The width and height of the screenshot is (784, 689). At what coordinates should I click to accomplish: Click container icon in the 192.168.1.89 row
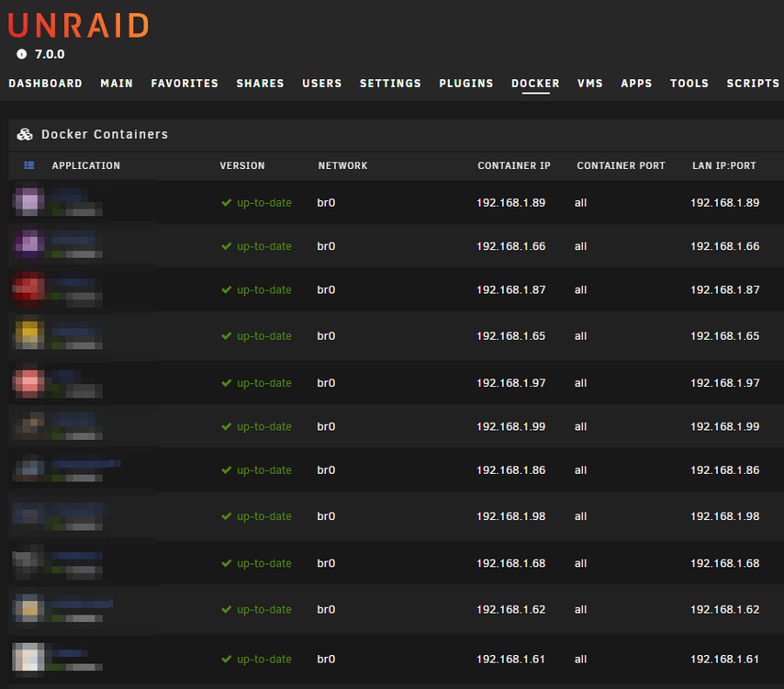tap(29, 201)
